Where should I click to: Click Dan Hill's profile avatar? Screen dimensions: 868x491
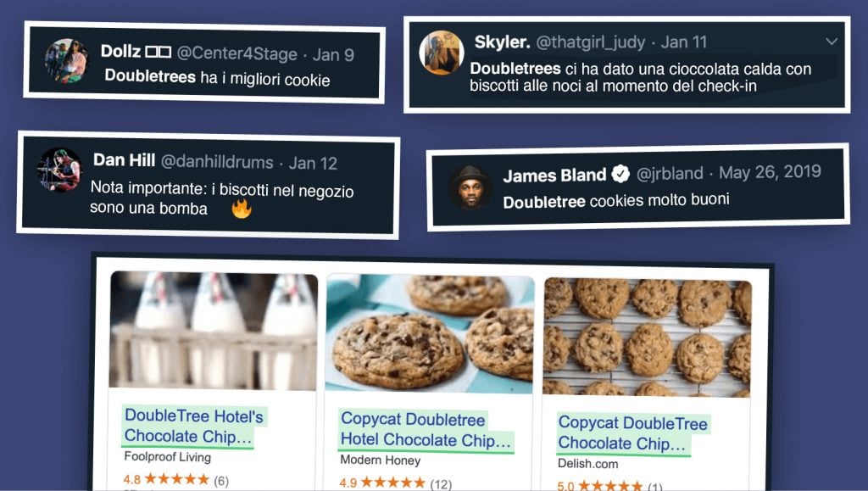(x=60, y=170)
